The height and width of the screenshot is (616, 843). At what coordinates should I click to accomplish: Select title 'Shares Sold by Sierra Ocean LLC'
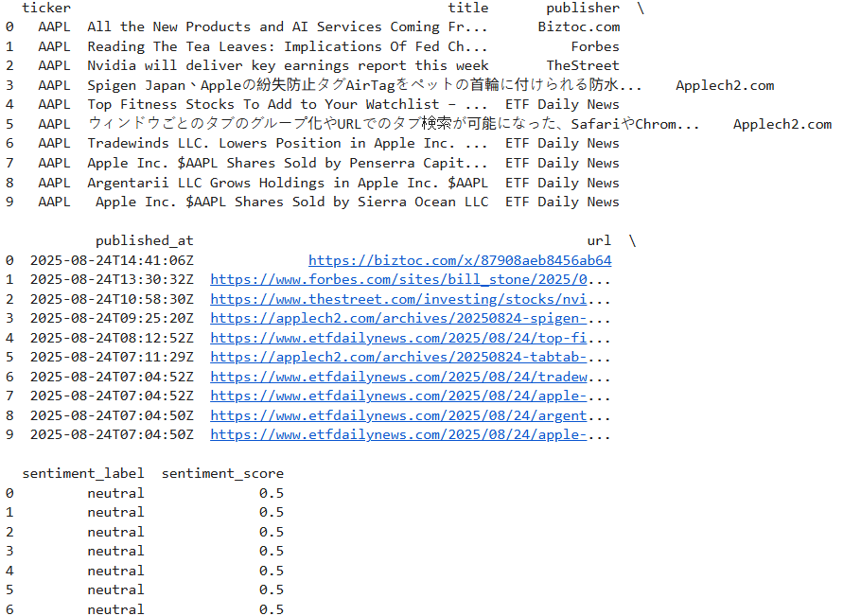361,202
